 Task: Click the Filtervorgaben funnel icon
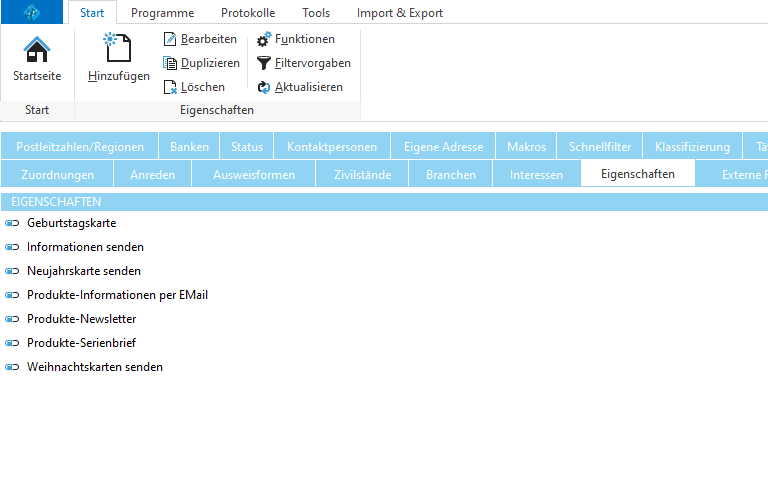[x=264, y=63]
